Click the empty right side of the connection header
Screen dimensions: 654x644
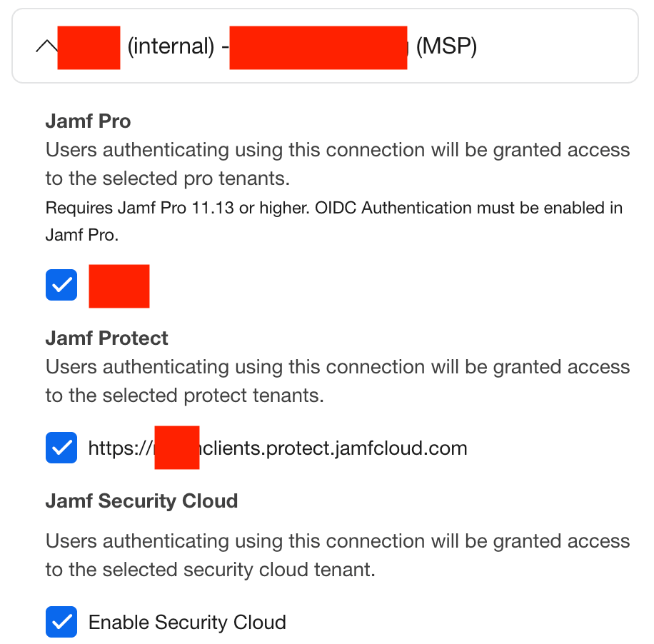557,47
